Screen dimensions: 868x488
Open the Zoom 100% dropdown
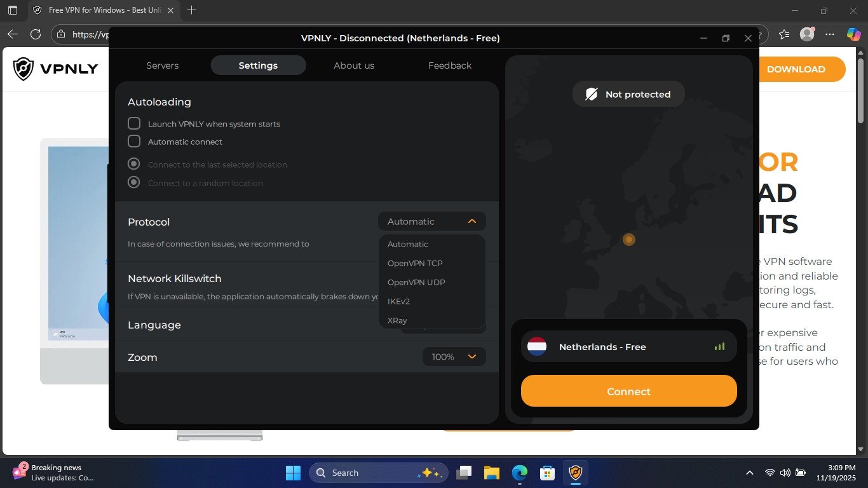click(x=454, y=356)
